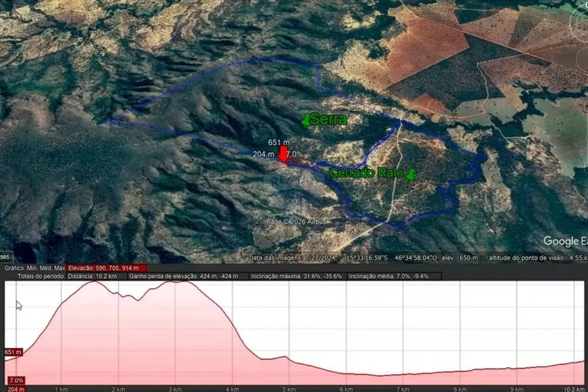Select the 'Cerrado Ralo' placemark label
Screen dimensions: 588x392
(366, 173)
